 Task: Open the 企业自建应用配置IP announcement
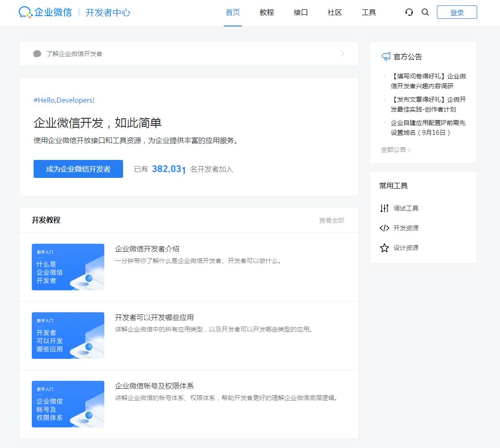tap(428, 128)
